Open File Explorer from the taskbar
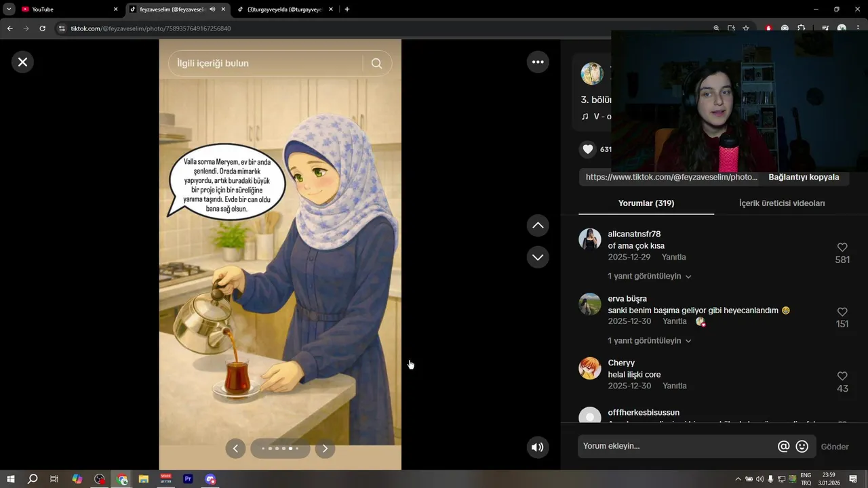Image resolution: width=868 pixels, height=488 pixels. [144, 479]
